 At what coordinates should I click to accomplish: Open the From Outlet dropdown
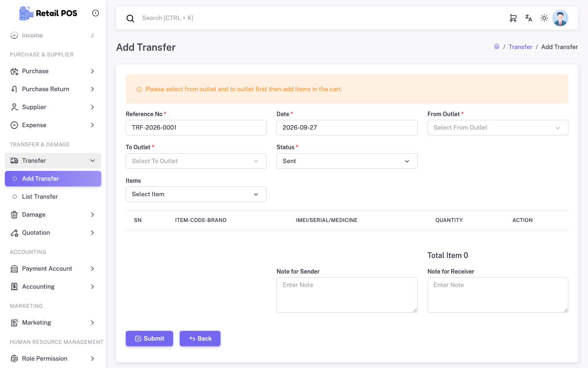[498, 128]
